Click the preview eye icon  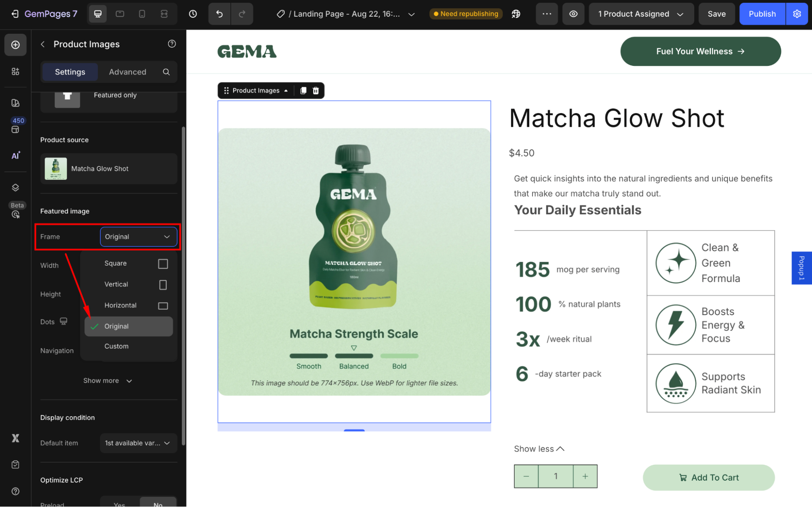(x=573, y=14)
